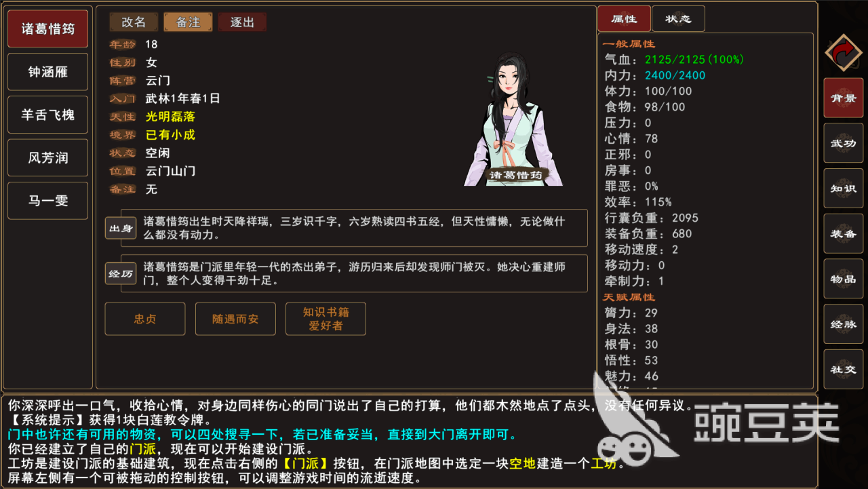Open the 武功 side icon
Image resolution: width=868 pixels, height=489 pixels.
point(844,143)
